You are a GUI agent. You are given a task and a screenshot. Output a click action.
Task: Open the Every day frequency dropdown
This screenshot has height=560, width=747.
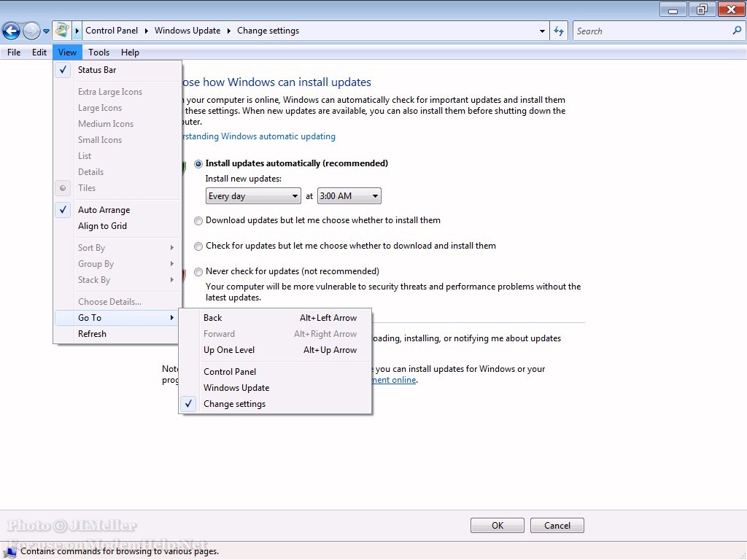(253, 196)
